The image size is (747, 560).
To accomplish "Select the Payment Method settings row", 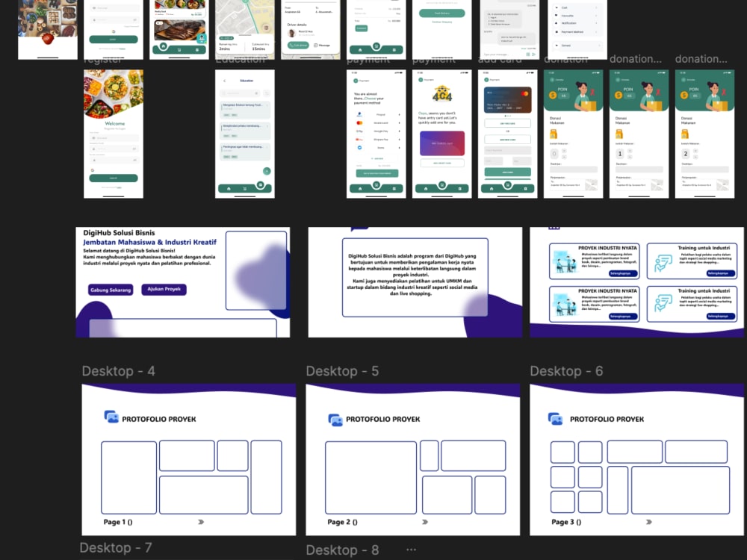I will coord(577,32).
